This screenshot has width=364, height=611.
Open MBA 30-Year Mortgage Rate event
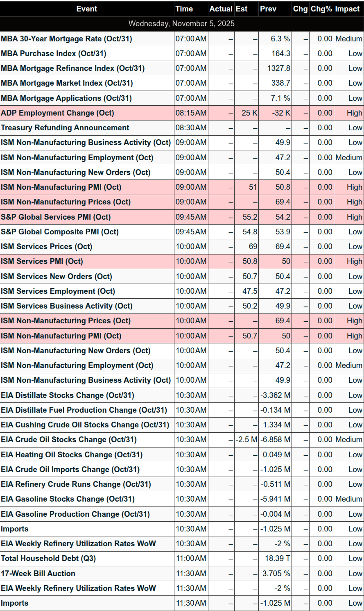66,39
